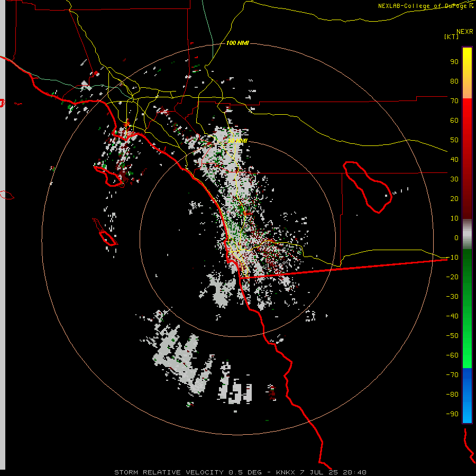Click the -70 value on the velocity scale
This screenshot has height=476, width=476.
click(x=452, y=375)
